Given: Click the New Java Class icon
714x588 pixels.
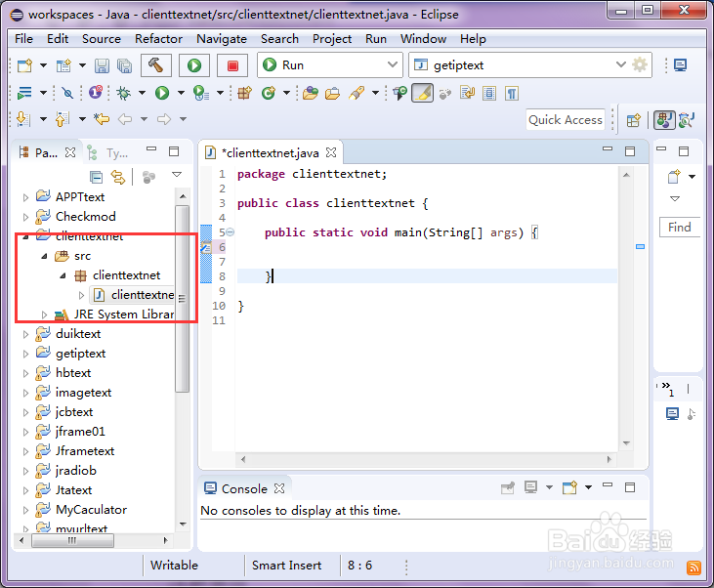Looking at the screenshot, I should coord(269,93).
